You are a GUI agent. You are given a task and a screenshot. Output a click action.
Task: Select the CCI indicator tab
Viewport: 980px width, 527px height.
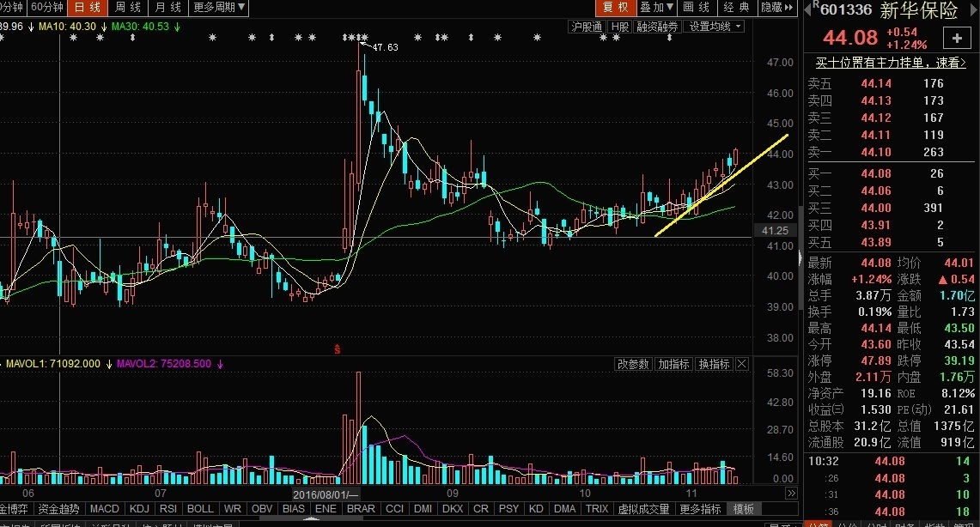click(x=394, y=509)
